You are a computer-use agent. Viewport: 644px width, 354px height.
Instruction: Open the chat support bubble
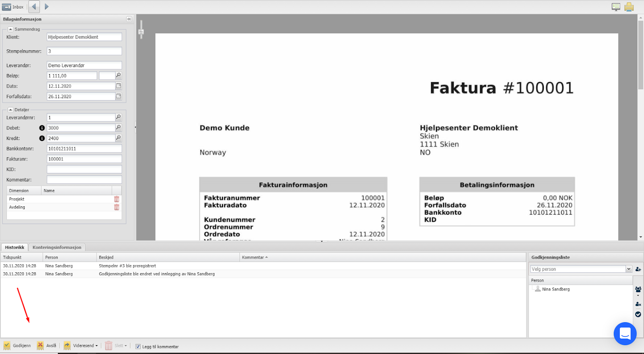tap(625, 333)
